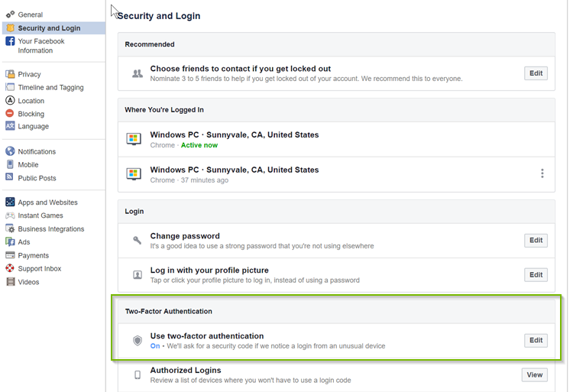
Task: Click the Public Posts feed icon
Action: 9,177
